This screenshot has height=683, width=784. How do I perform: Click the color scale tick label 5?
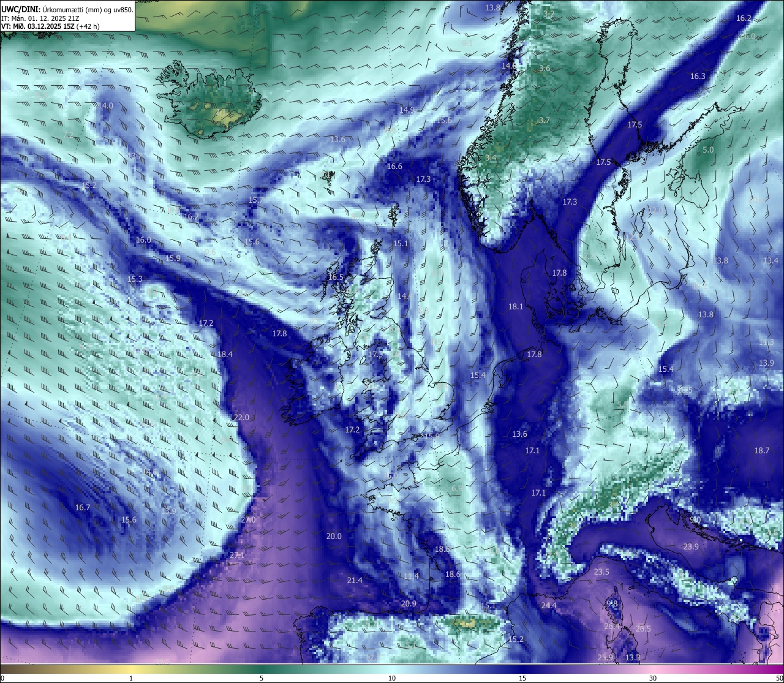click(262, 678)
